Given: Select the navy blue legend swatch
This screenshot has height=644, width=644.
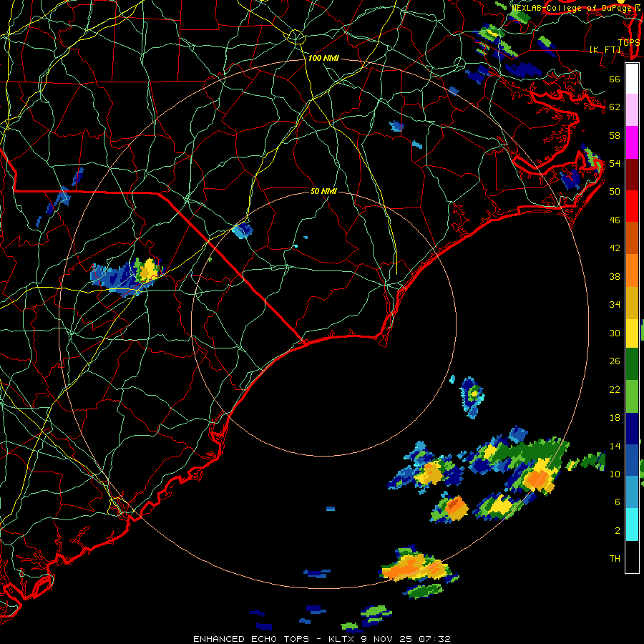Looking at the screenshot, I should (x=632, y=429).
